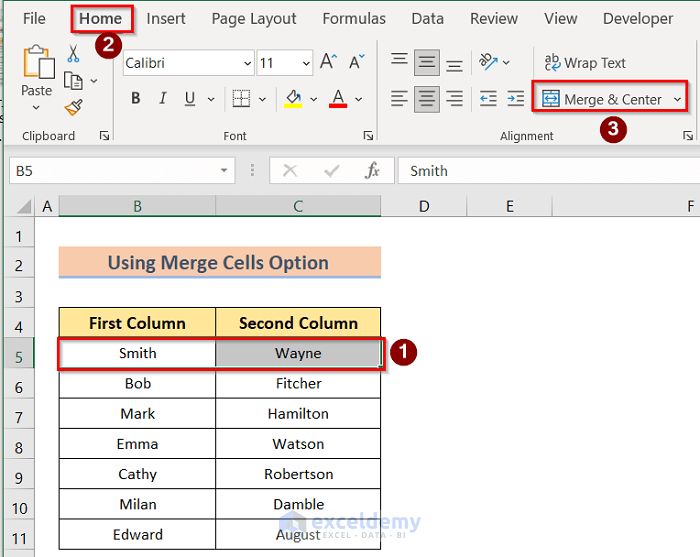Toggle Bold formatting

point(136,99)
